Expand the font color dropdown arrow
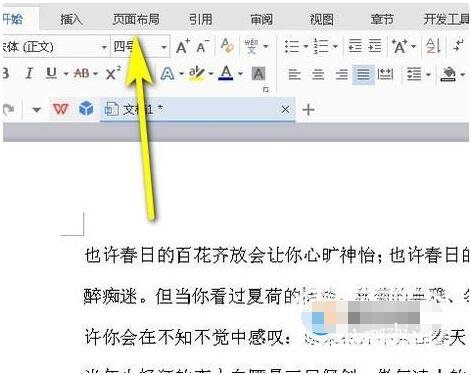 240,74
